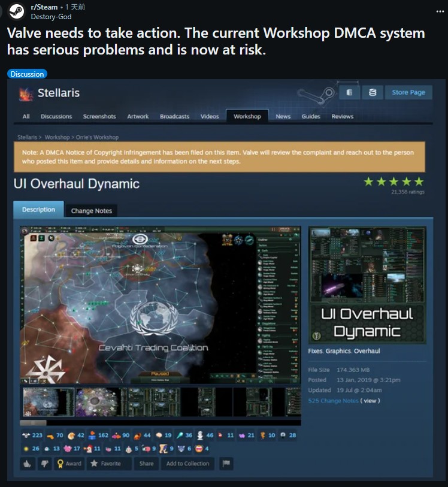Click the Fixes tag
Screen dimensions: 448x487
click(316, 351)
